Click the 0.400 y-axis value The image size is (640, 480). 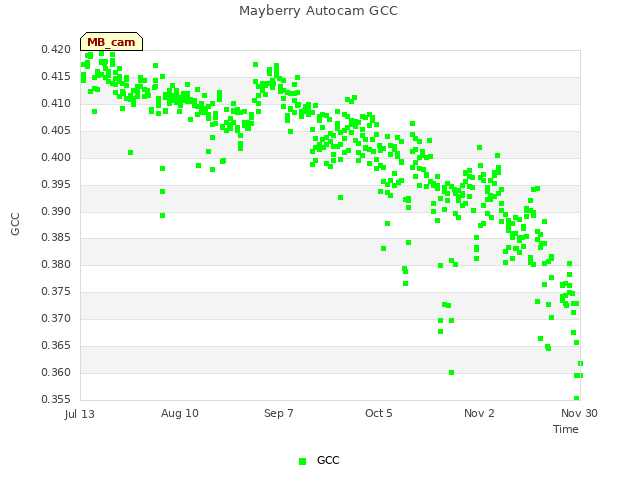pos(56,157)
